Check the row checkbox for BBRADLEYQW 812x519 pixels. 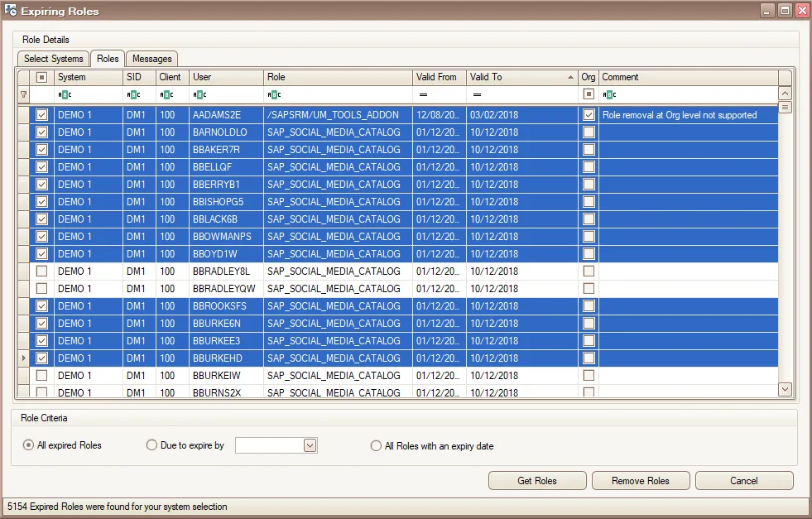(x=42, y=289)
